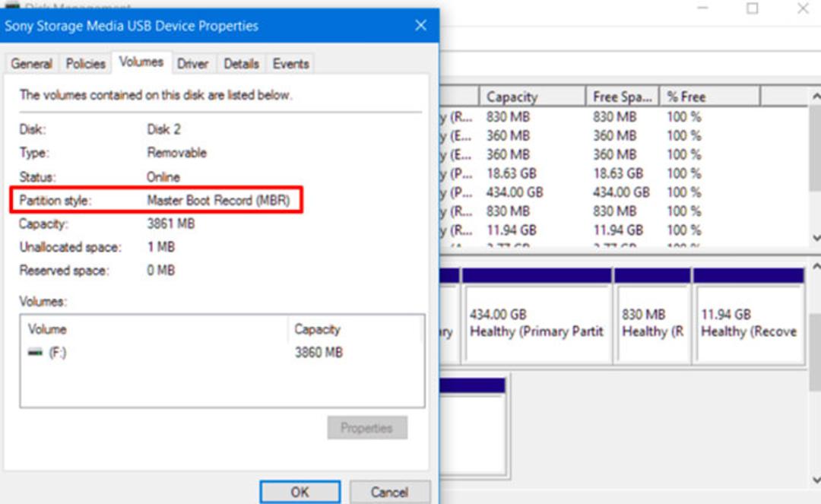Click the 0 MB reserved space value
The width and height of the screenshot is (821, 504).
tap(160, 271)
